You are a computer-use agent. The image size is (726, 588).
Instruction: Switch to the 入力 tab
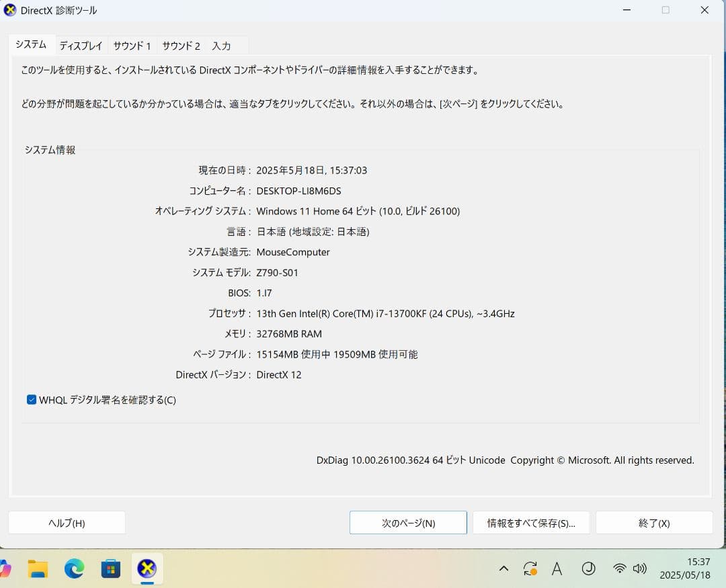[x=223, y=45]
